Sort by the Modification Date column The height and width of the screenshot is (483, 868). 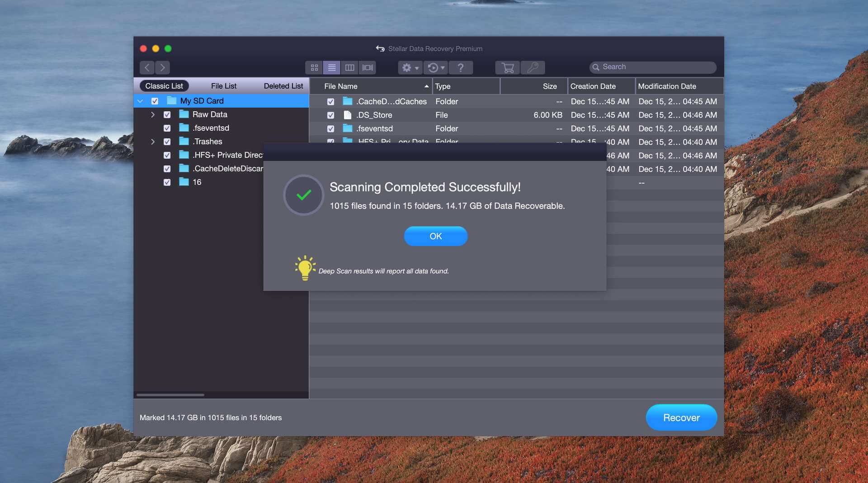point(679,86)
